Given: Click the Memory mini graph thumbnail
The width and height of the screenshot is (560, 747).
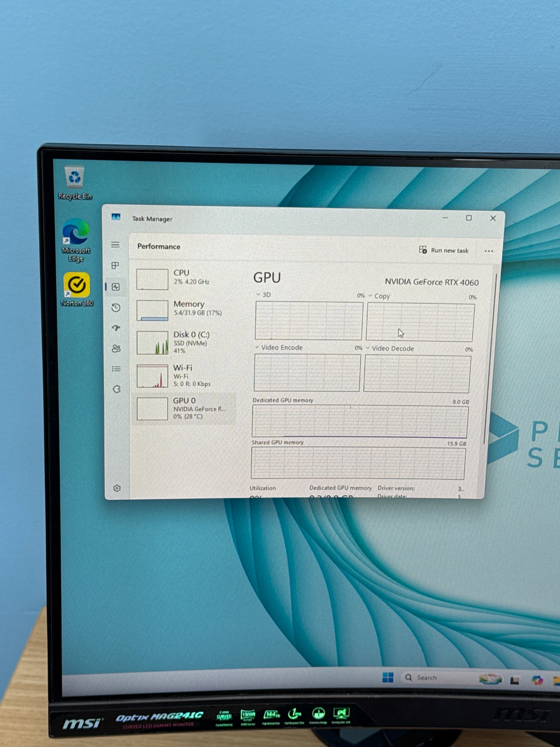Looking at the screenshot, I should coord(152,310).
